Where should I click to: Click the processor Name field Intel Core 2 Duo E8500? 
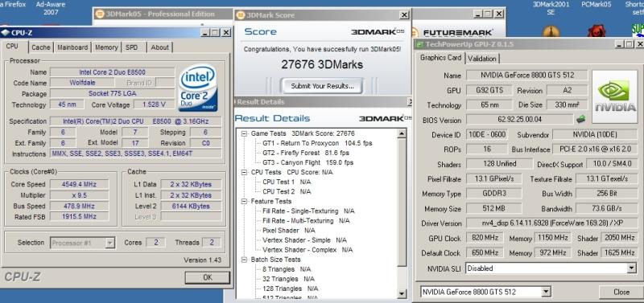click(113, 72)
